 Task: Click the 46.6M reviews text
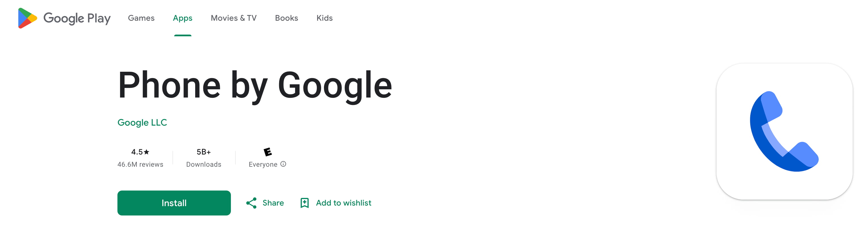click(x=140, y=165)
